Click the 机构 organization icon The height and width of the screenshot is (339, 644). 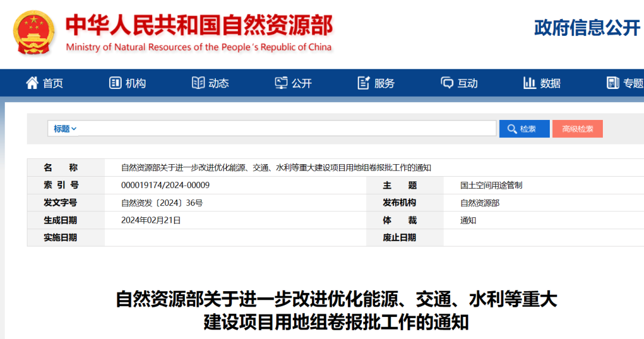point(115,83)
